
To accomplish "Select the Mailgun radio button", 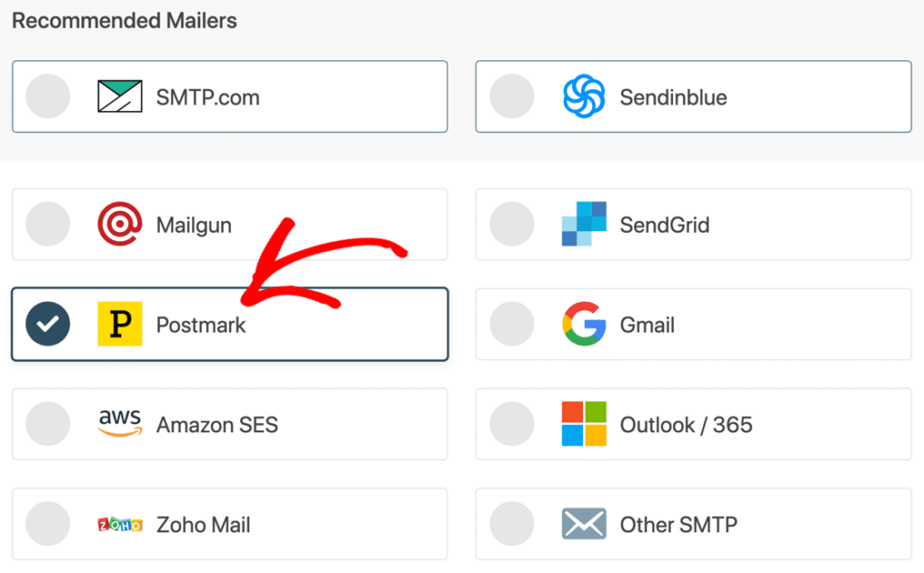I will click(x=47, y=224).
